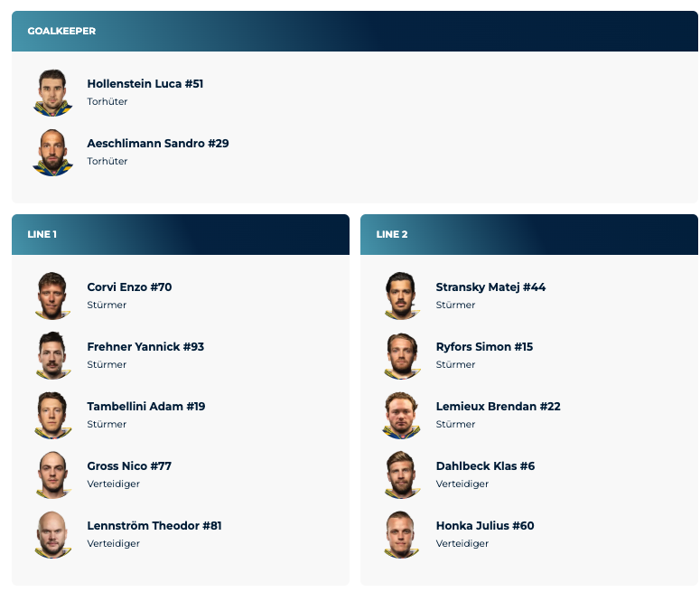Click Lemieux Brendan #22 name link

498,407
